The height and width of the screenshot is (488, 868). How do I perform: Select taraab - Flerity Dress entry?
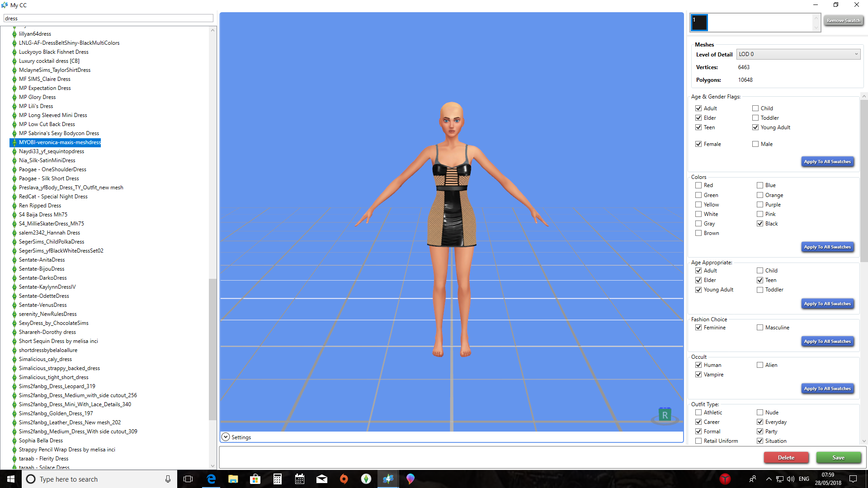[x=44, y=459]
